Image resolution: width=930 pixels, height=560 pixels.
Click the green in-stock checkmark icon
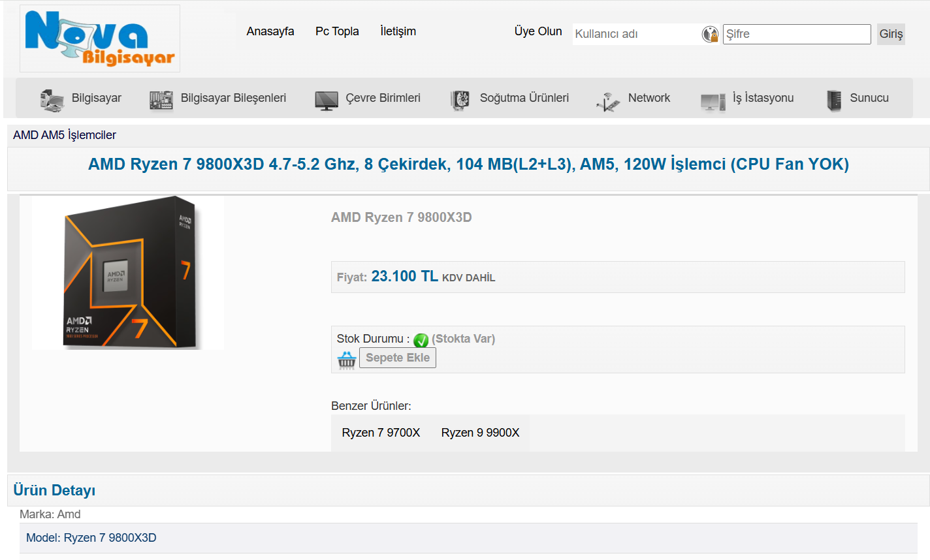[x=421, y=340]
